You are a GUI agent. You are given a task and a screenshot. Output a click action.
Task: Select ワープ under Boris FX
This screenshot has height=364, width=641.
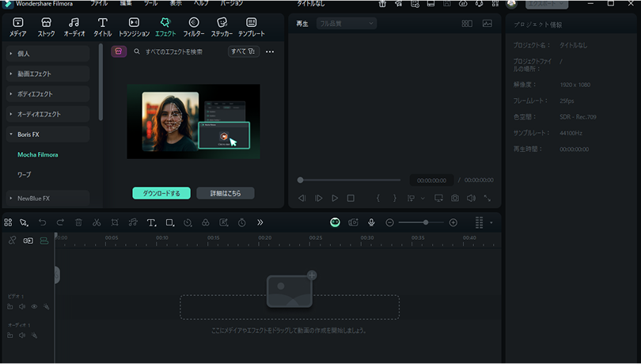(x=24, y=175)
